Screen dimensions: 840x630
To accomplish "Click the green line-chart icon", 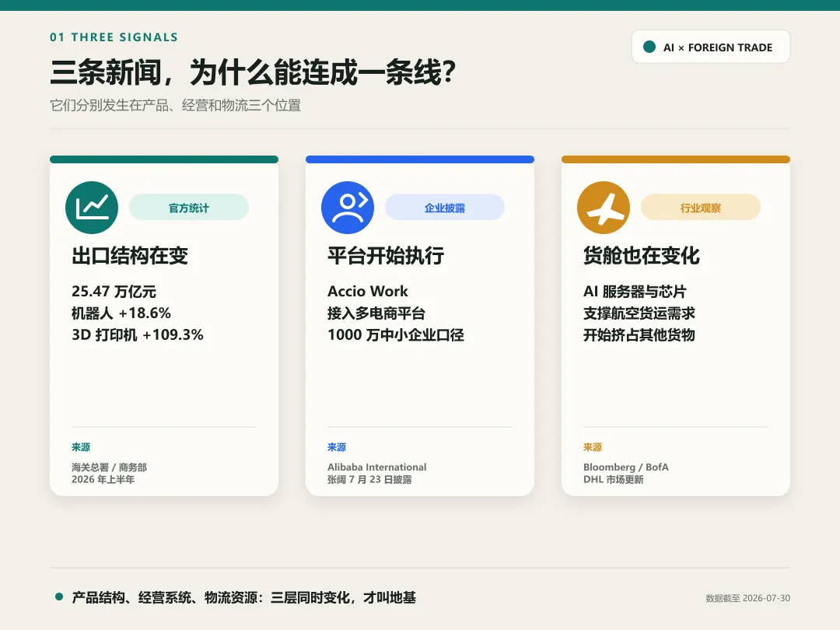I will tap(92, 208).
